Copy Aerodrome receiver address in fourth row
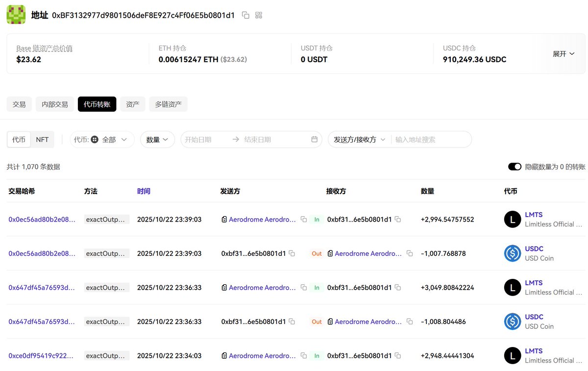This screenshot has height=371, width=588. (410, 322)
